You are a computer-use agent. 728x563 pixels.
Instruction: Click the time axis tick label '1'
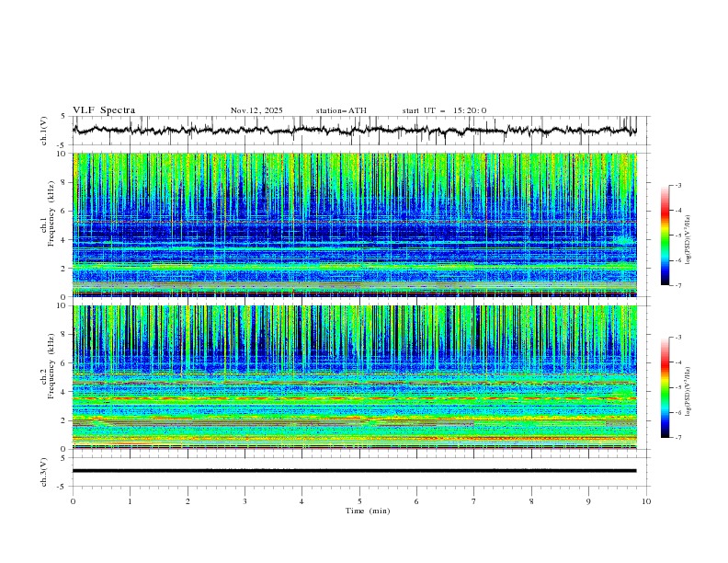point(130,501)
